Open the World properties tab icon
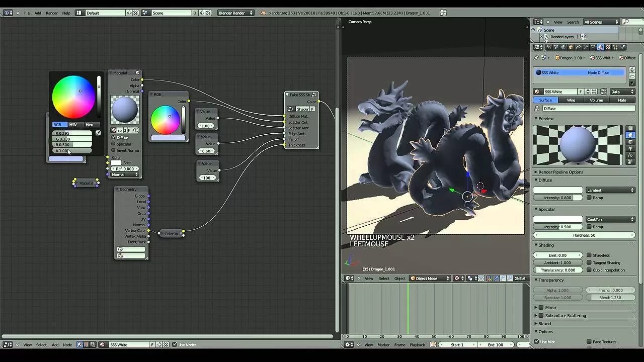 pyautogui.click(x=563, y=47)
